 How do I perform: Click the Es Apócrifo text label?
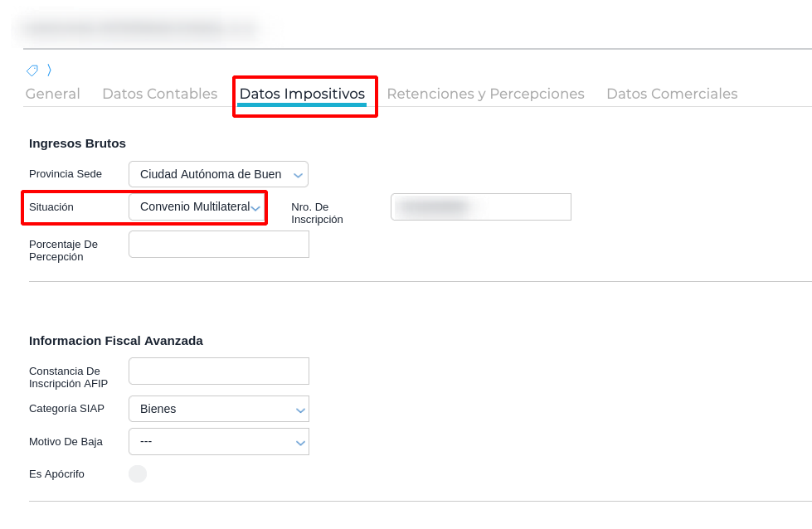click(56, 473)
